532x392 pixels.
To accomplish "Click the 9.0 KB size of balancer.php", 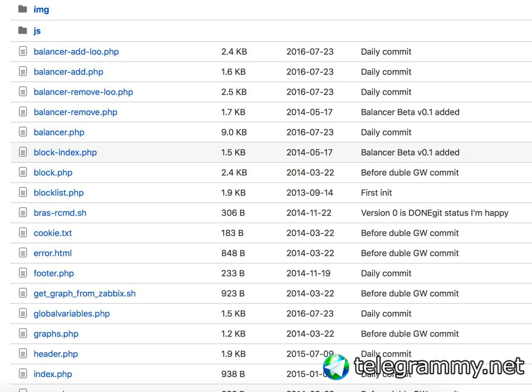I will 234,132.
